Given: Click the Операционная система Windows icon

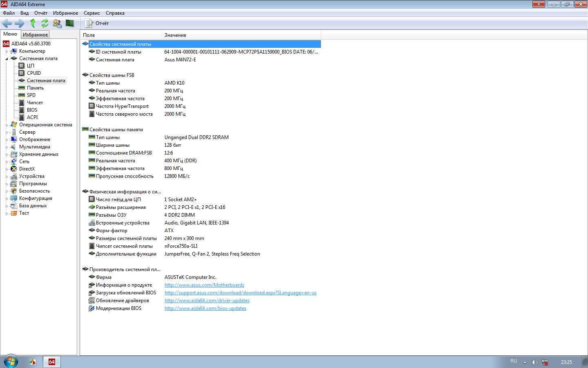Looking at the screenshot, I should point(14,125).
